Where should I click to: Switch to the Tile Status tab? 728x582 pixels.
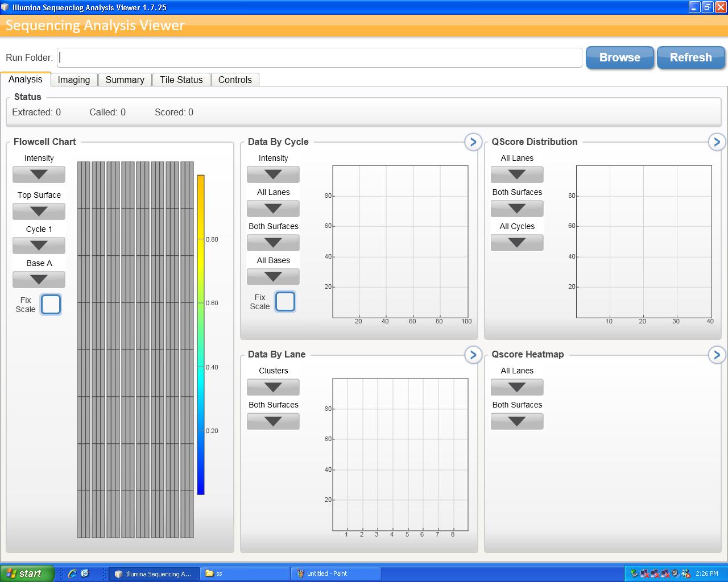pos(181,80)
